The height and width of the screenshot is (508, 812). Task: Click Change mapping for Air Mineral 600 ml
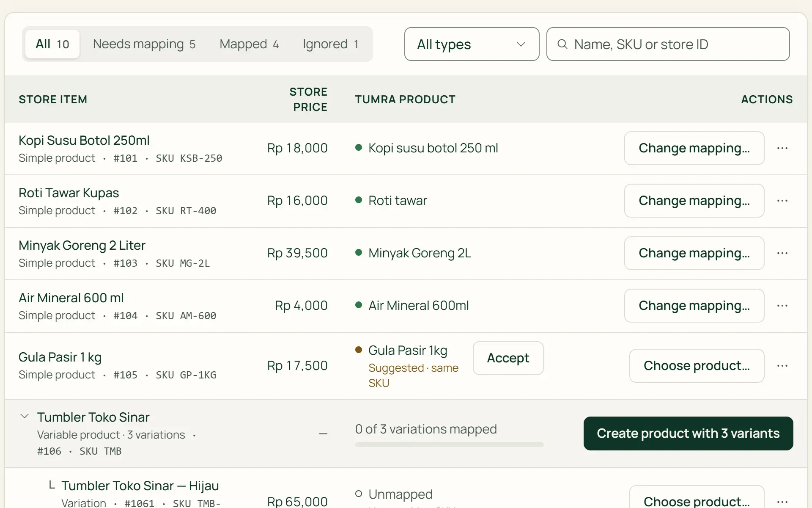(694, 306)
